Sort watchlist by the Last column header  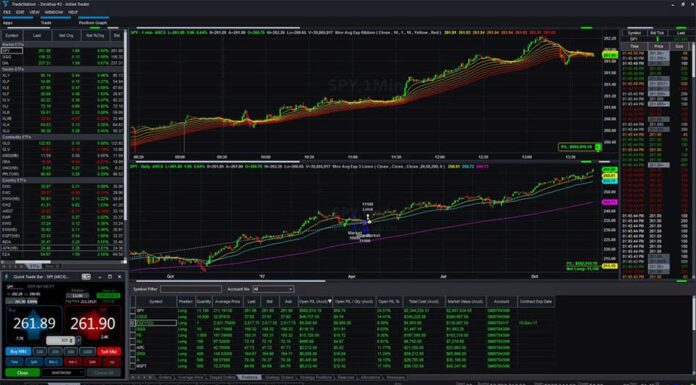[x=37, y=35]
